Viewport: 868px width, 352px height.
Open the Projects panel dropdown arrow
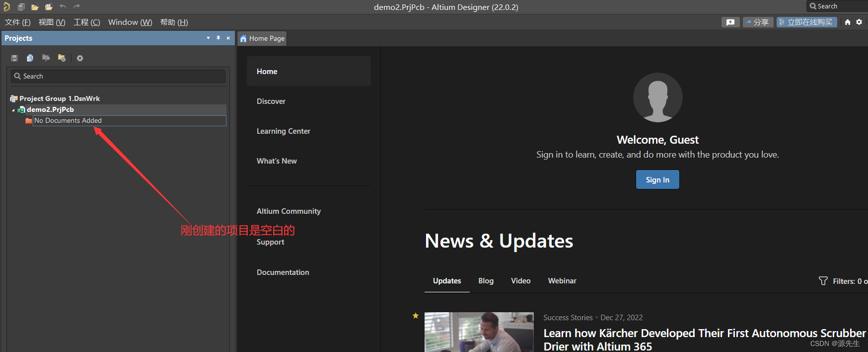tap(208, 38)
